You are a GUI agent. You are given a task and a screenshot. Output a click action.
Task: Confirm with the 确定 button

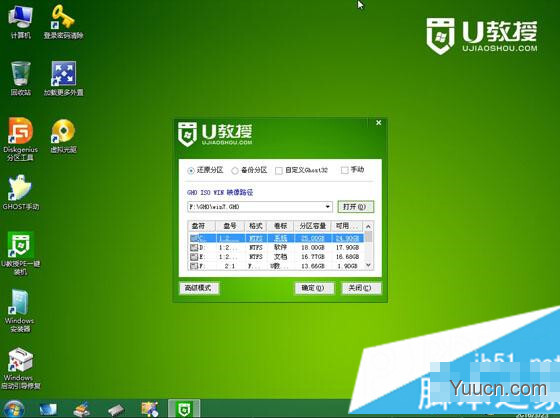(x=314, y=288)
